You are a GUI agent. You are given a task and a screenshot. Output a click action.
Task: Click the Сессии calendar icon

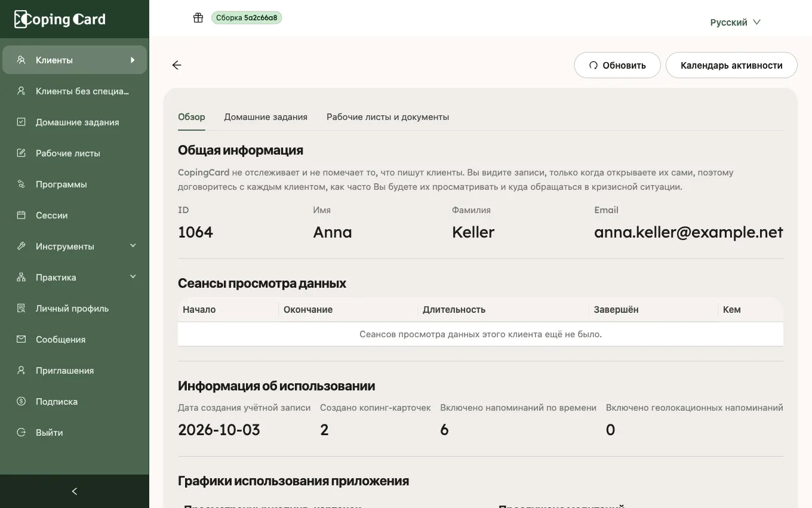[21, 215]
